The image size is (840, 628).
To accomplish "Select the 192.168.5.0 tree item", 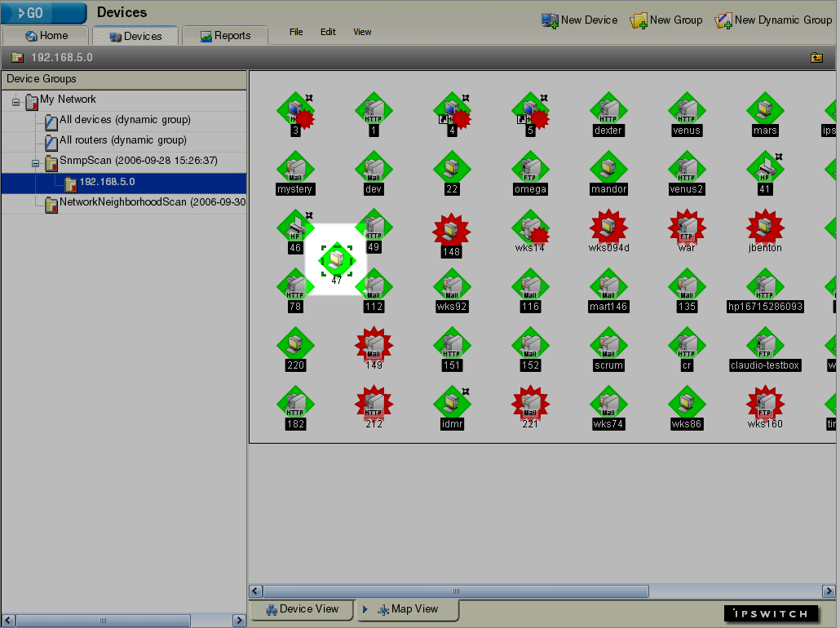I will pos(124,183).
